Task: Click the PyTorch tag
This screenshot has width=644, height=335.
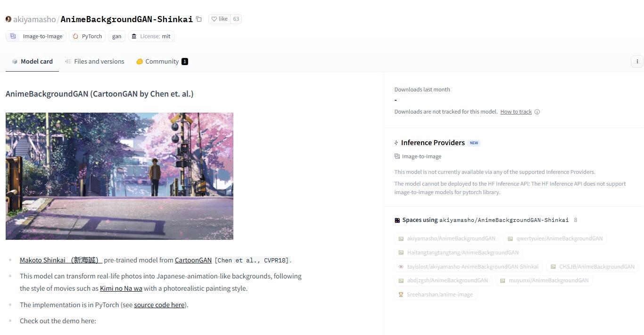Action: pyautogui.click(x=87, y=36)
